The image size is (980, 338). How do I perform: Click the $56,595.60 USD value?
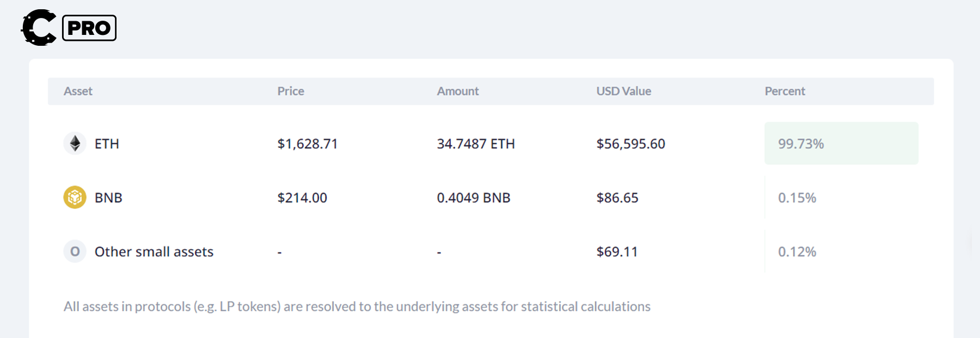point(630,144)
